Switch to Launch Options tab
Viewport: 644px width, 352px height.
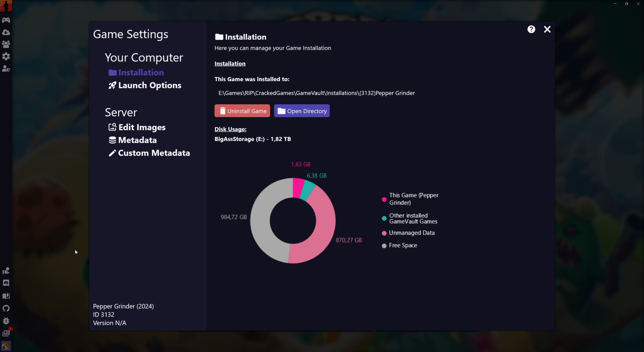click(145, 85)
